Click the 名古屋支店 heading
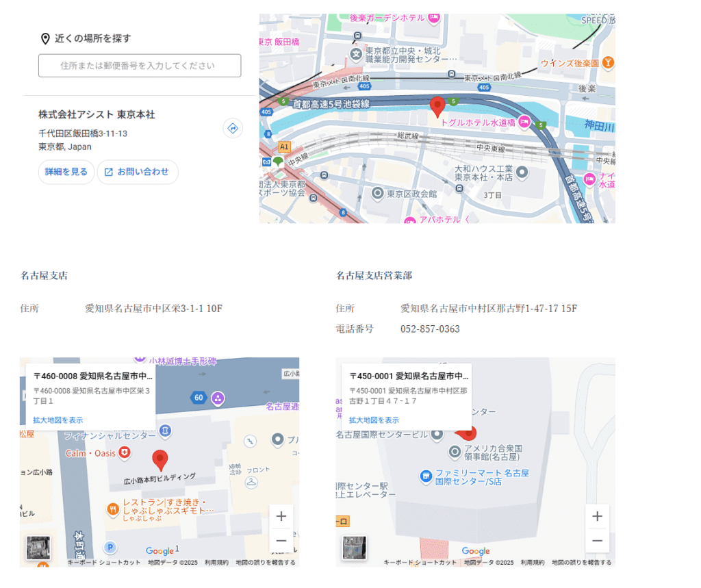 tap(44, 275)
